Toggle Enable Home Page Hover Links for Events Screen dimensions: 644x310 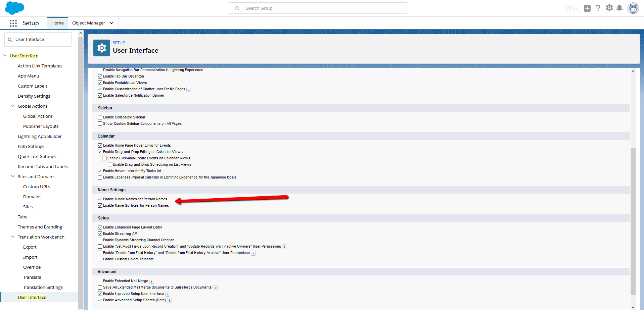(x=100, y=146)
